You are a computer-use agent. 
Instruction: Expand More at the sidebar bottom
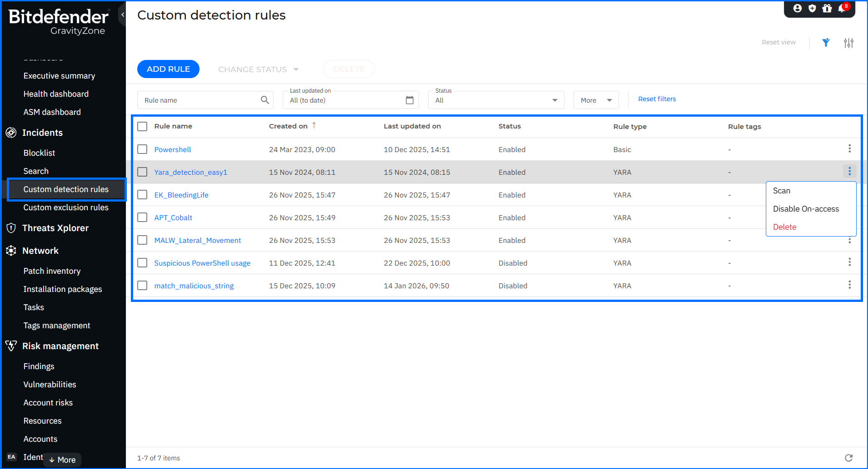(x=62, y=460)
